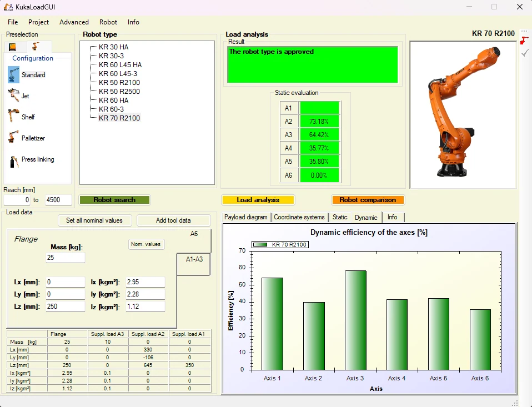Click the KukaLoadGUI title bar app icon
Viewport: 532px width, 407px height.
point(8,7)
